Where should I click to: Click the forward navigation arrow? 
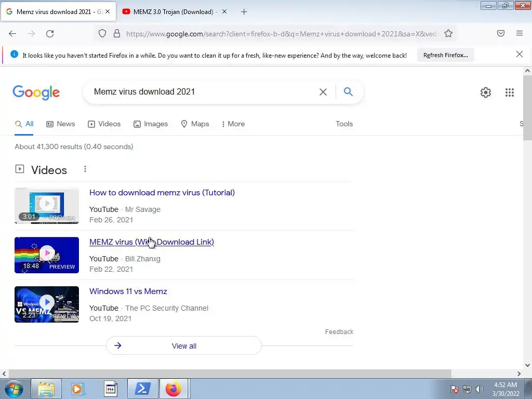pyautogui.click(x=31, y=34)
